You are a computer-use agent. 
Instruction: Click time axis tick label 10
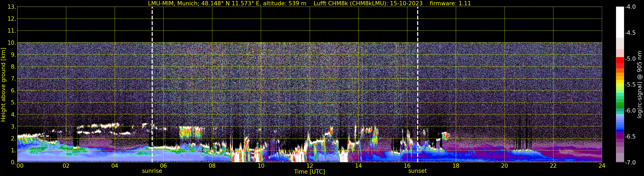point(261,166)
